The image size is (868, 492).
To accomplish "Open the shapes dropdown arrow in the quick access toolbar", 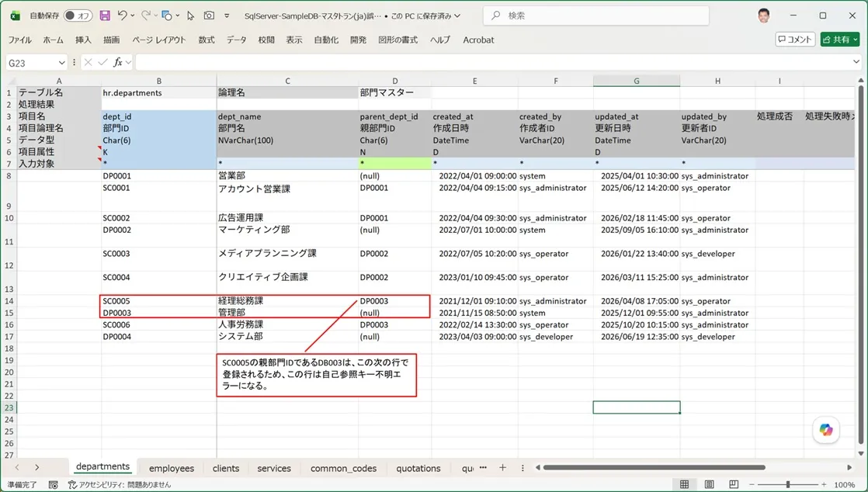I will point(177,16).
